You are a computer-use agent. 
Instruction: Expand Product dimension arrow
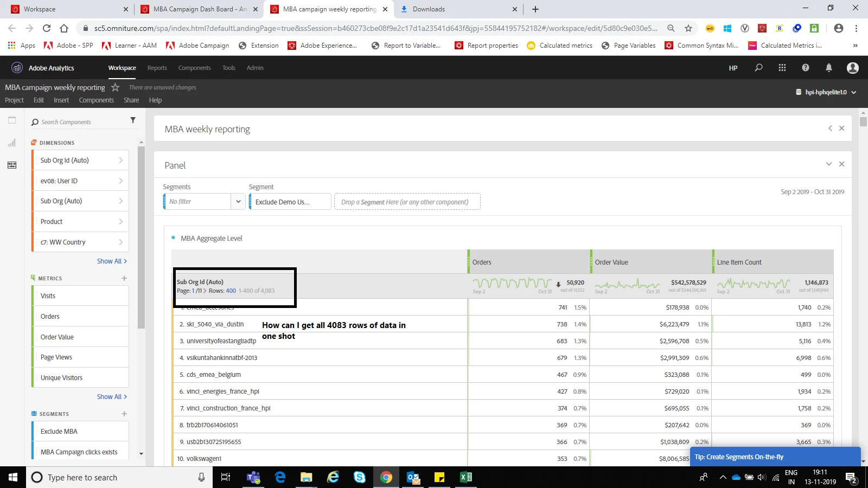point(120,221)
